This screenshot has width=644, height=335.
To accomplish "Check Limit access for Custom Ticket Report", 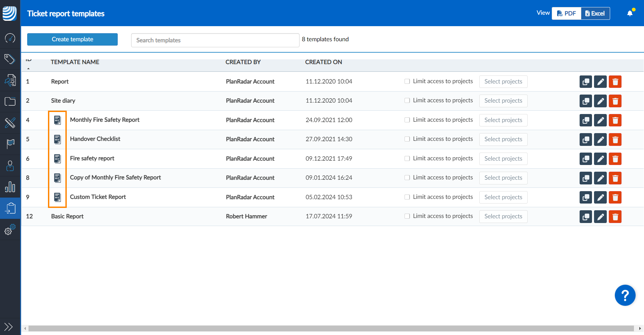I will 407,197.
